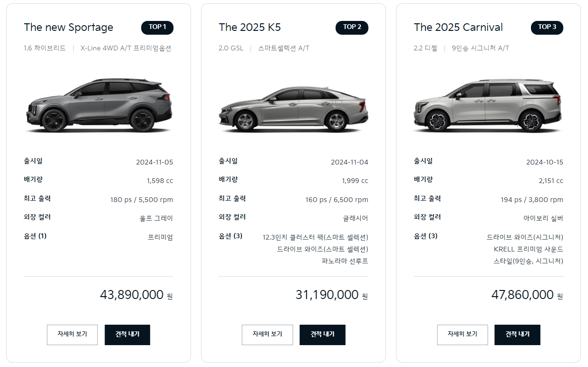Click 자세히 보기 on the K5 card

pyautogui.click(x=267, y=335)
